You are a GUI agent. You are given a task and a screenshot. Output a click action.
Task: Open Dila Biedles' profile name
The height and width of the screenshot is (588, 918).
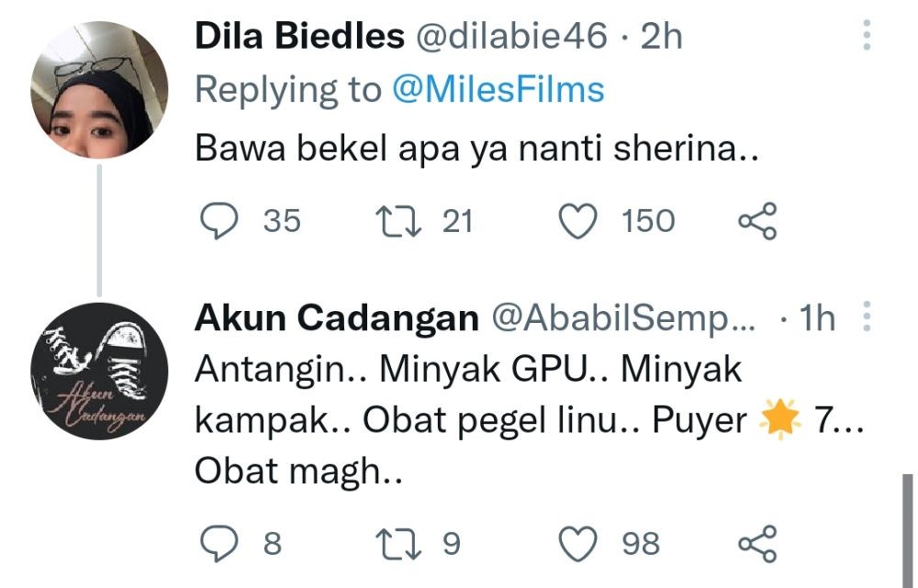click(299, 37)
